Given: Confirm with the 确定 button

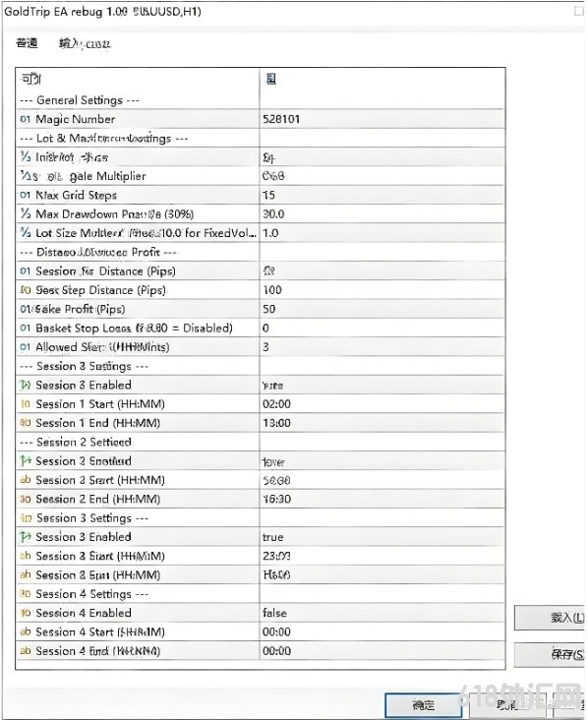Looking at the screenshot, I should [423, 705].
